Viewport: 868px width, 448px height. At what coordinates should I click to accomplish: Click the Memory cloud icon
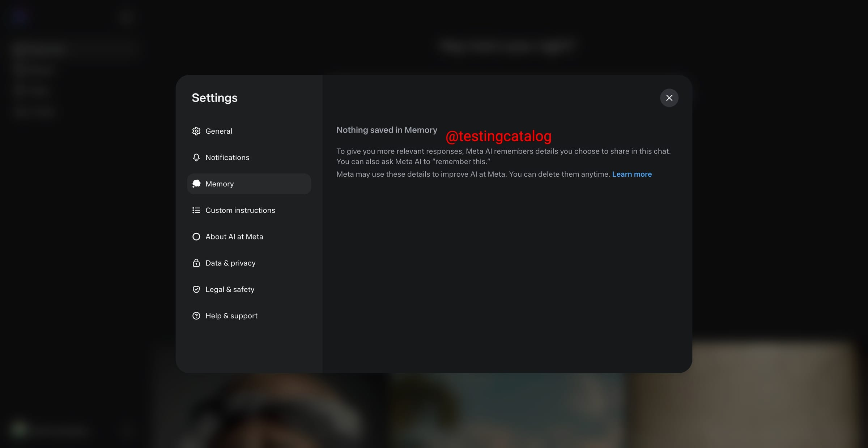click(196, 184)
